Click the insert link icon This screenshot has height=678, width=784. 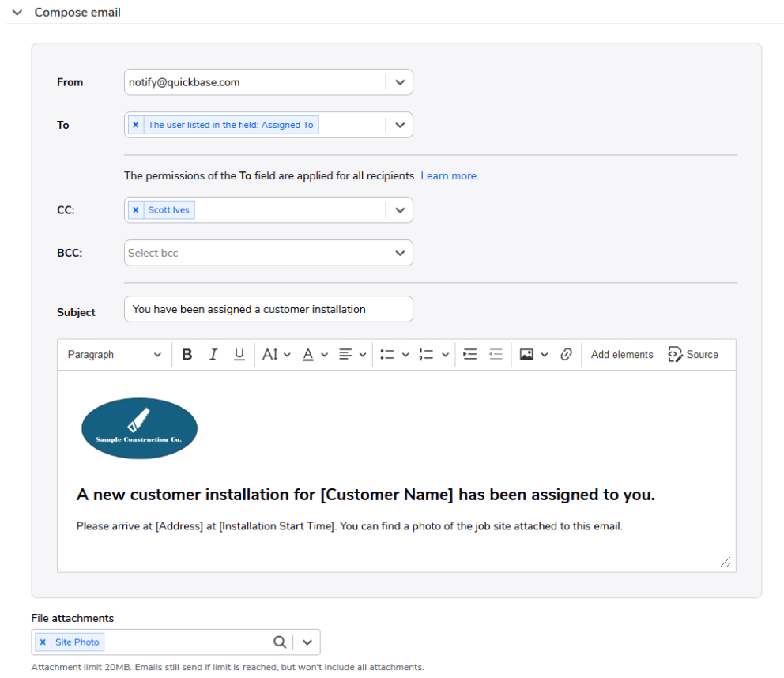pos(566,355)
